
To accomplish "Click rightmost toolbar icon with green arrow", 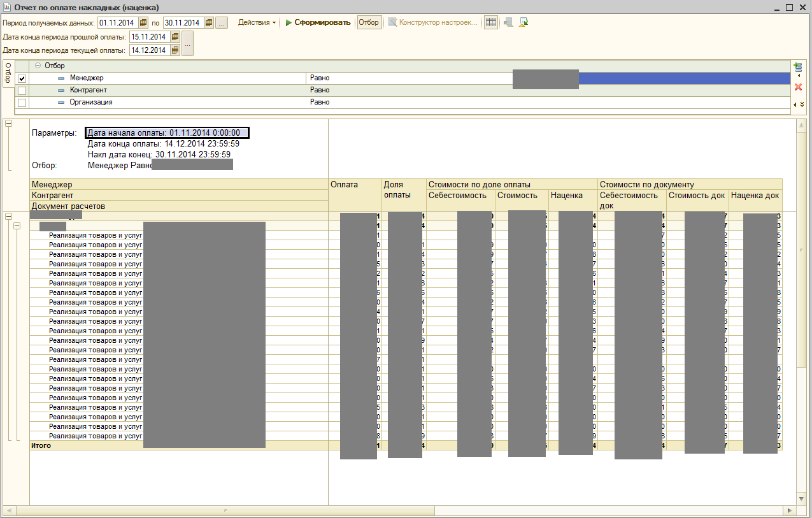I will pyautogui.click(x=524, y=22).
